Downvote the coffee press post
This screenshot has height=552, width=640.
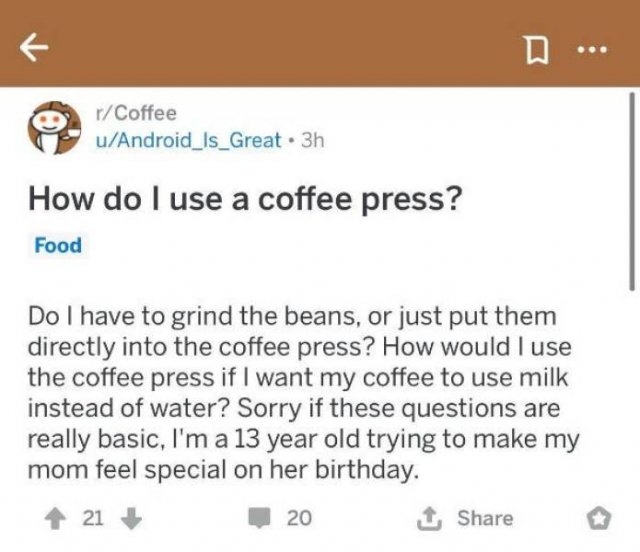132,519
